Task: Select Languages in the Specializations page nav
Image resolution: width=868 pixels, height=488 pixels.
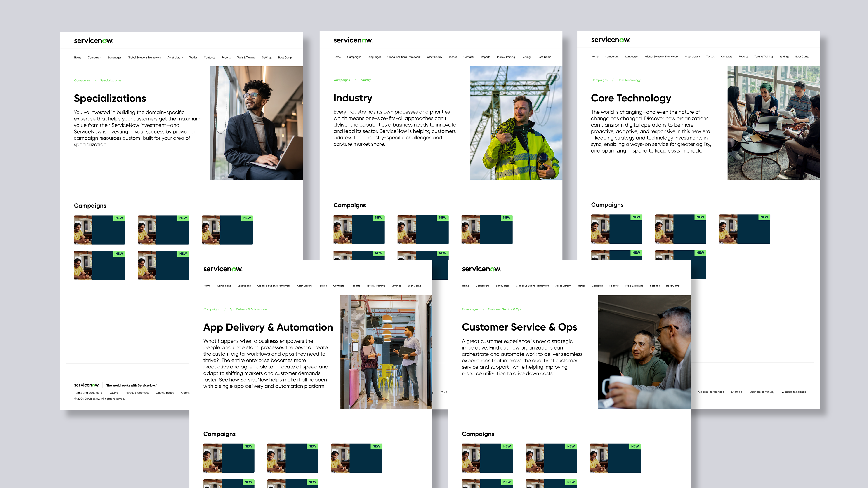Action: click(115, 58)
